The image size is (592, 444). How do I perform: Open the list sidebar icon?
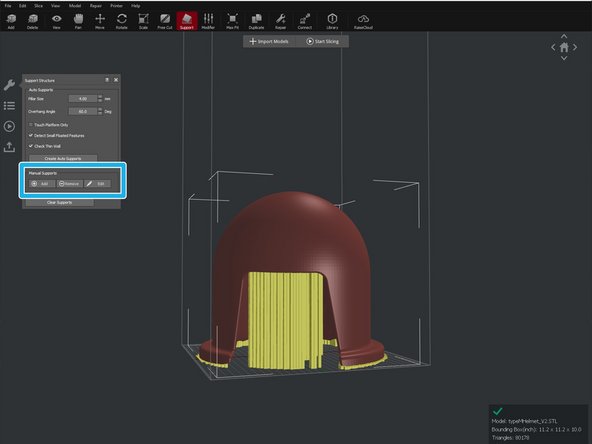tap(9, 106)
